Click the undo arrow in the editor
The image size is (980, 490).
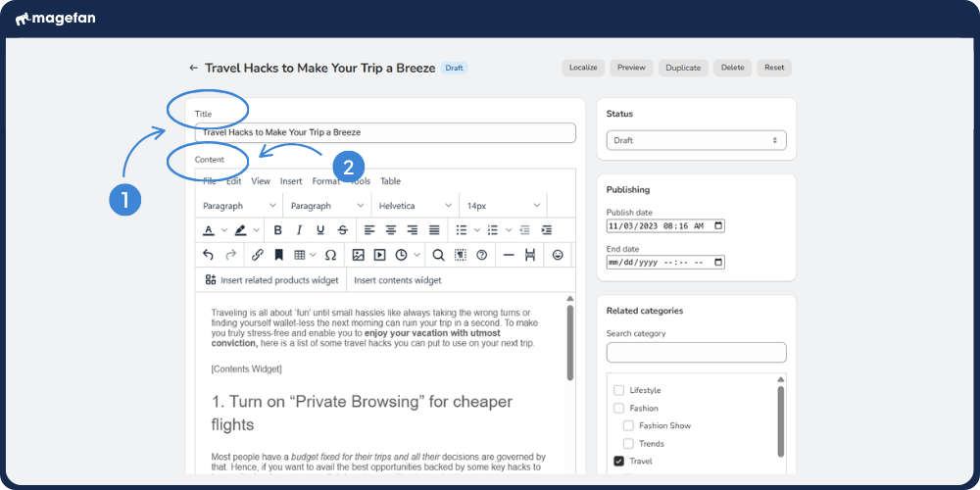208,255
